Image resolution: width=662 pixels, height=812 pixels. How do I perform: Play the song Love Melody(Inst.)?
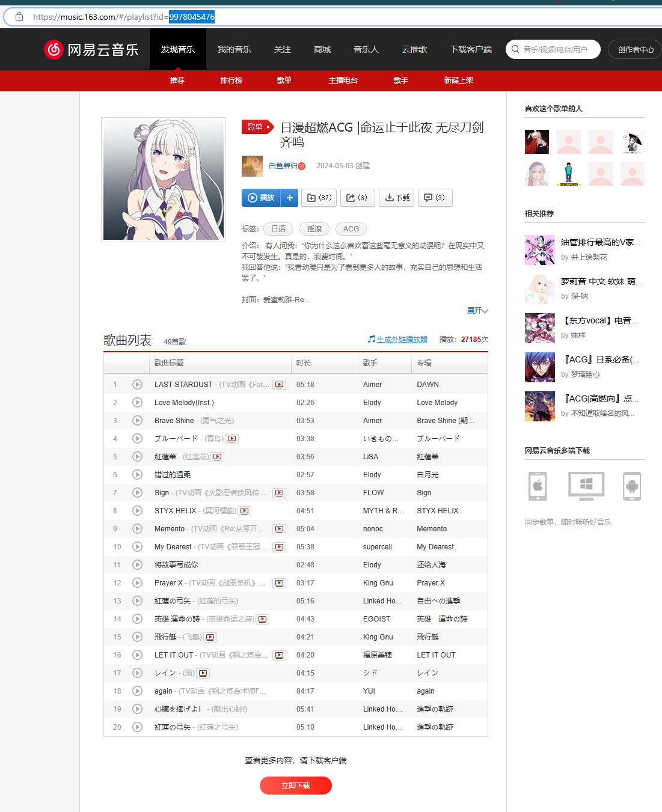[x=137, y=403]
